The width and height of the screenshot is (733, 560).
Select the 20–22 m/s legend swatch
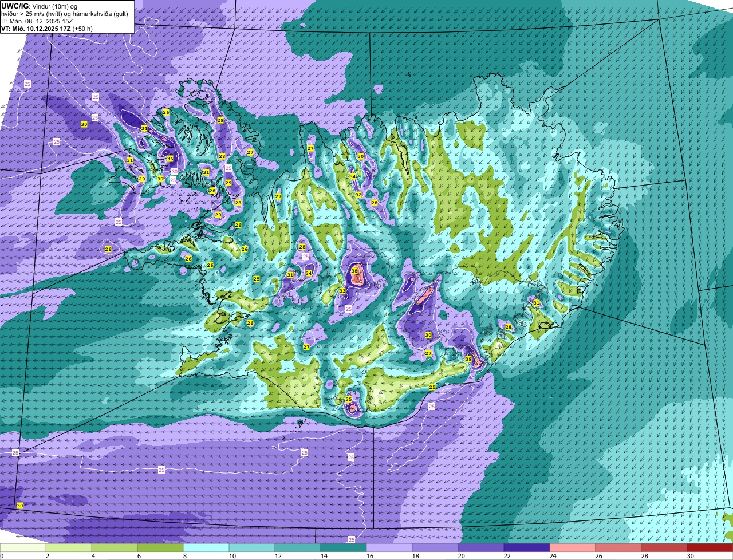tap(481, 548)
